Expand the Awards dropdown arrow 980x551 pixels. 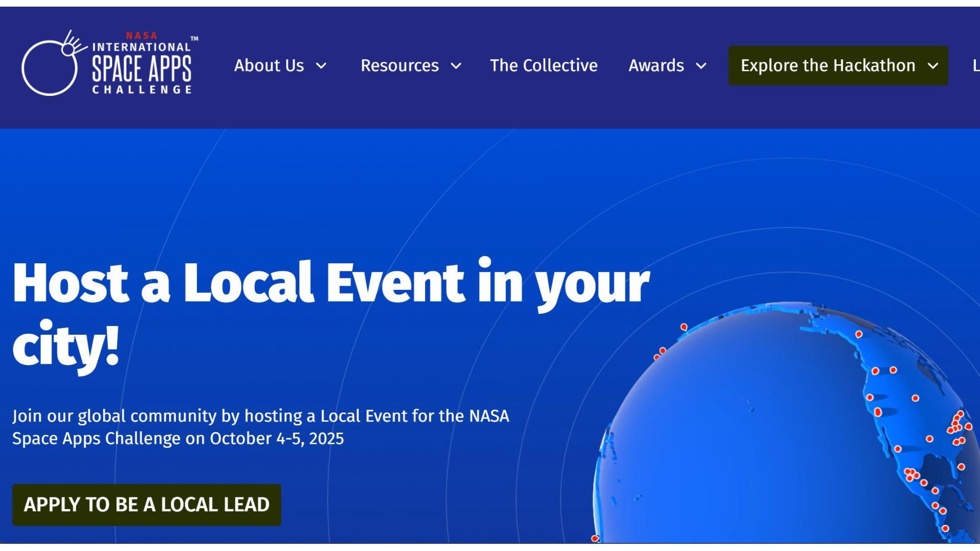701,66
